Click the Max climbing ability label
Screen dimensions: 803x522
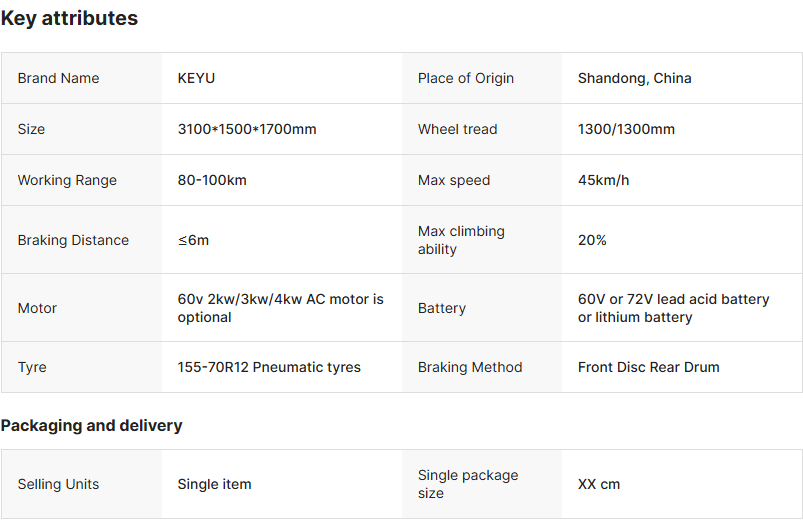(461, 240)
